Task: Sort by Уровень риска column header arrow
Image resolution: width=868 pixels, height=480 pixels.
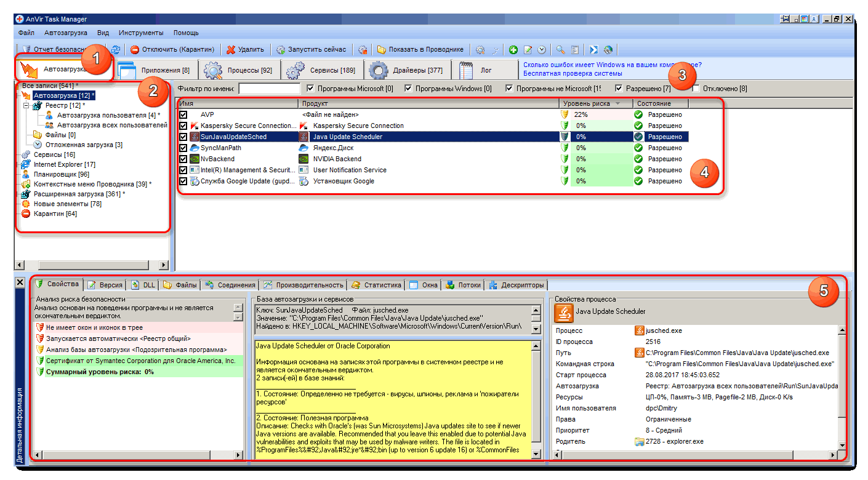Action: [617, 103]
